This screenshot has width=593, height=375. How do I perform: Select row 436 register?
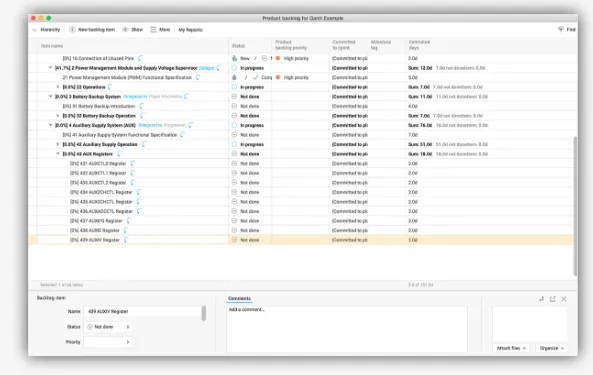(x=301, y=211)
